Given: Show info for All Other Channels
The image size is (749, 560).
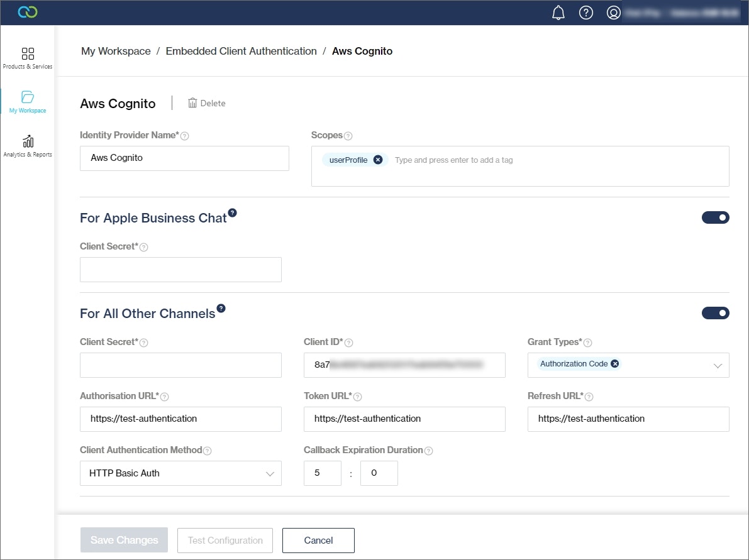Looking at the screenshot, I should tap(221, 309).
